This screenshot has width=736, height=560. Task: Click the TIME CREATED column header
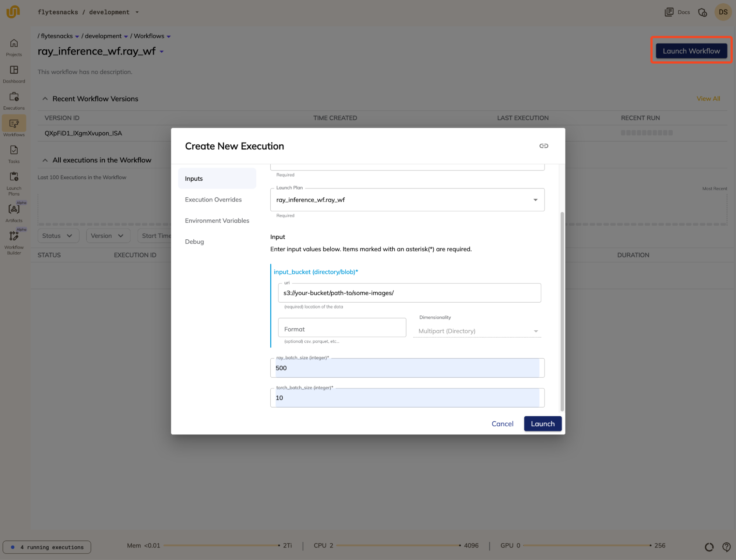tap(335, 118)
